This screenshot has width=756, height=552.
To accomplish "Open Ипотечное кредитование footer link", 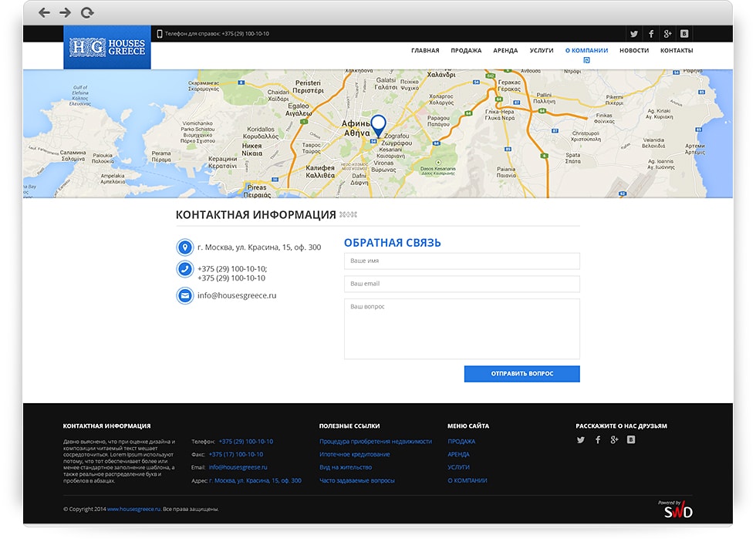I will 355,455.
